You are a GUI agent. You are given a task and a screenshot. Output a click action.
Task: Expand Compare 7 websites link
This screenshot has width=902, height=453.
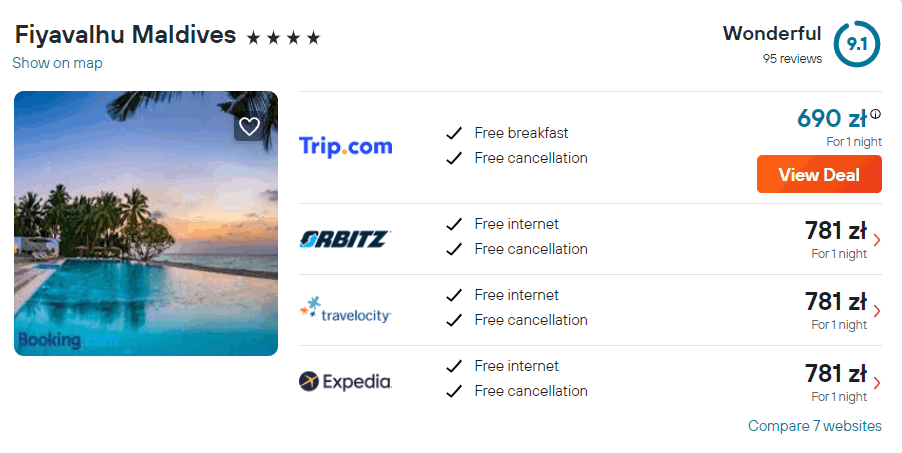click(814, 426)
